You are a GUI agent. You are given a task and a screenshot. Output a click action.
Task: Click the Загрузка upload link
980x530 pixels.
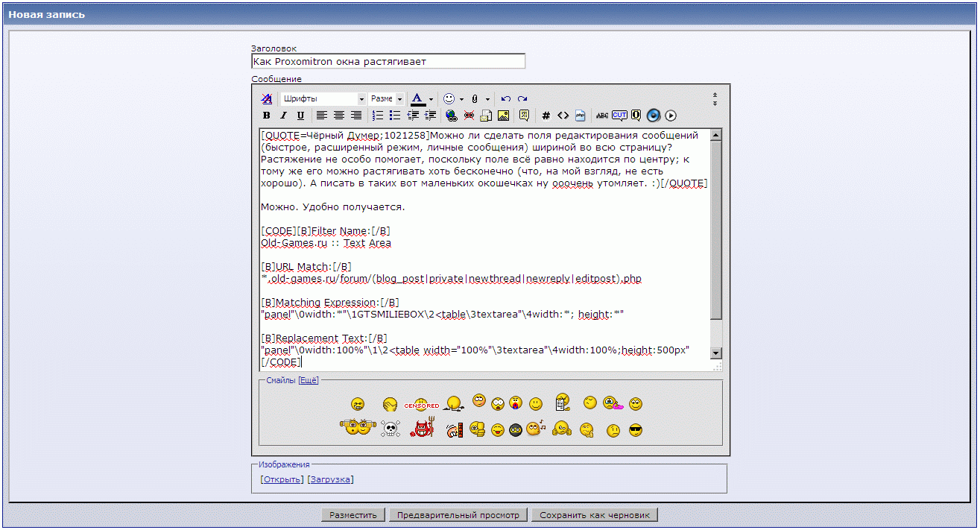pyautogui.click(x=330, y=479)
